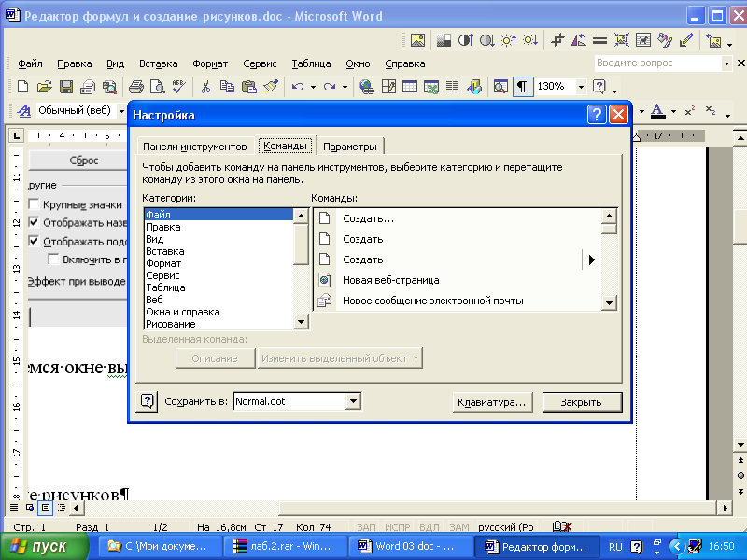The width and height of the screenshot is (747, 560).
Task: Uncheck the Отображать под... checkbox
Action: coord(34,241)
